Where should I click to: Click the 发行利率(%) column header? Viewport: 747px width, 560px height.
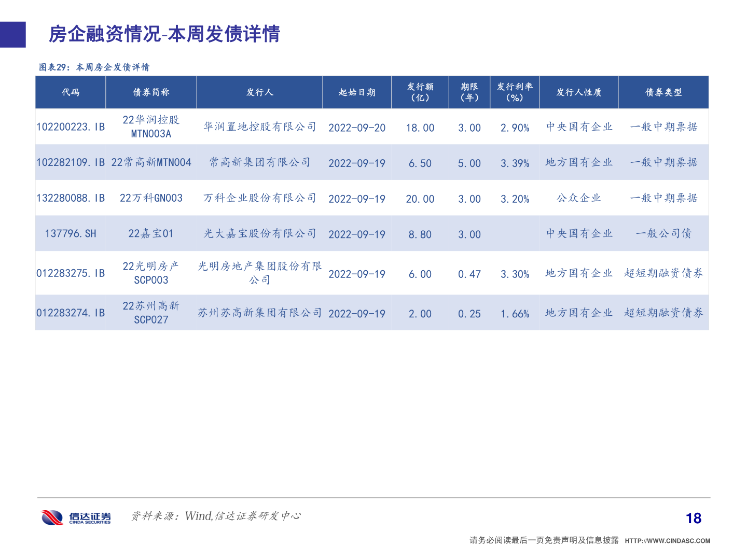[x=515, y=92]
